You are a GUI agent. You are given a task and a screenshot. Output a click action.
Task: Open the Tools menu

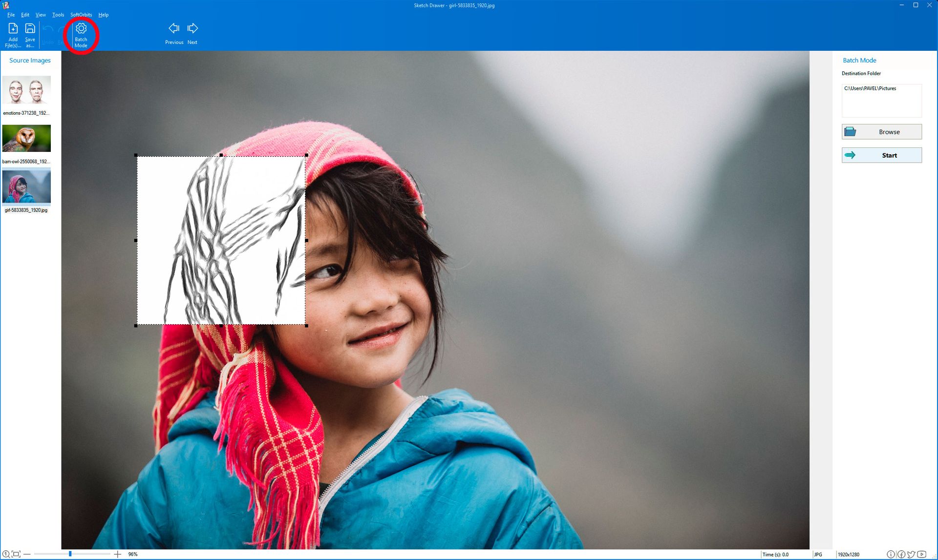coord(58,15)
